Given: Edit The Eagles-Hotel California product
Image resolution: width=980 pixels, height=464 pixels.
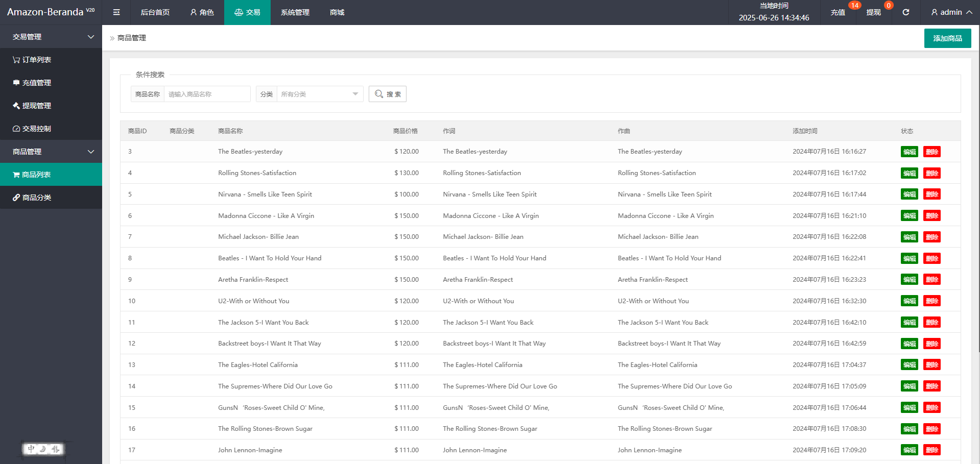Looking at the screenshot, I should point(910,365).
